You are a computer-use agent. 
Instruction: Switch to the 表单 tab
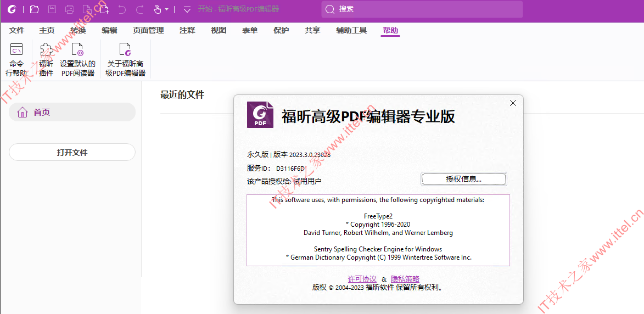pyautogui.click(x=250, y=30)
